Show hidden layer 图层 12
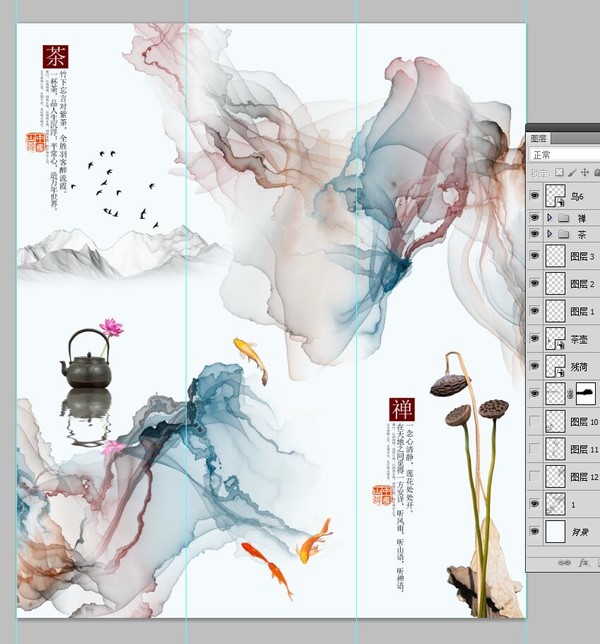600x644 pixels. (x=534, y=476)
